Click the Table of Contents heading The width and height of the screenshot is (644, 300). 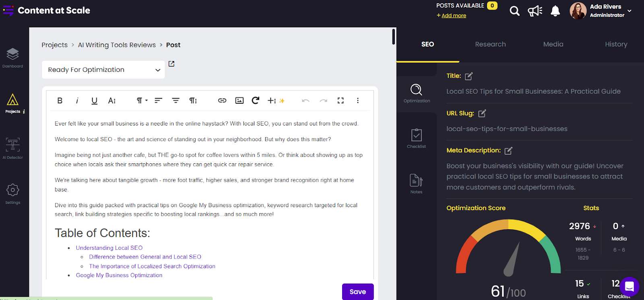pos(102,233)
